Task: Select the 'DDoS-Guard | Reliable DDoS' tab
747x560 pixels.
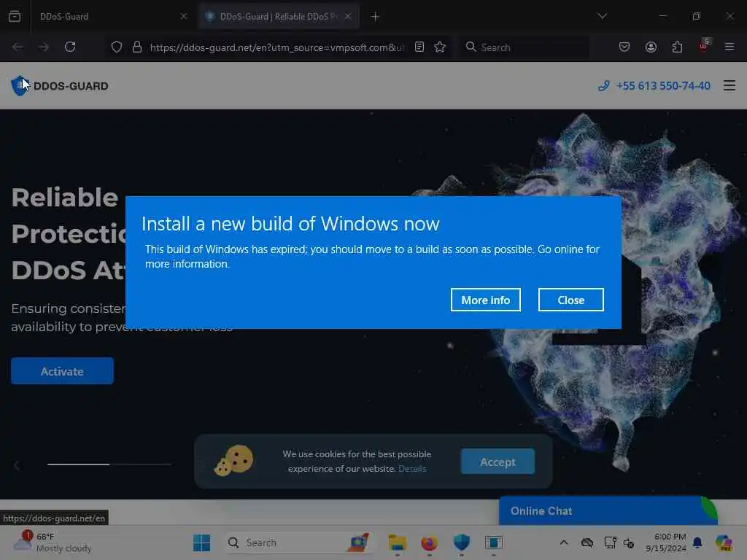Action: click(279, 16)
